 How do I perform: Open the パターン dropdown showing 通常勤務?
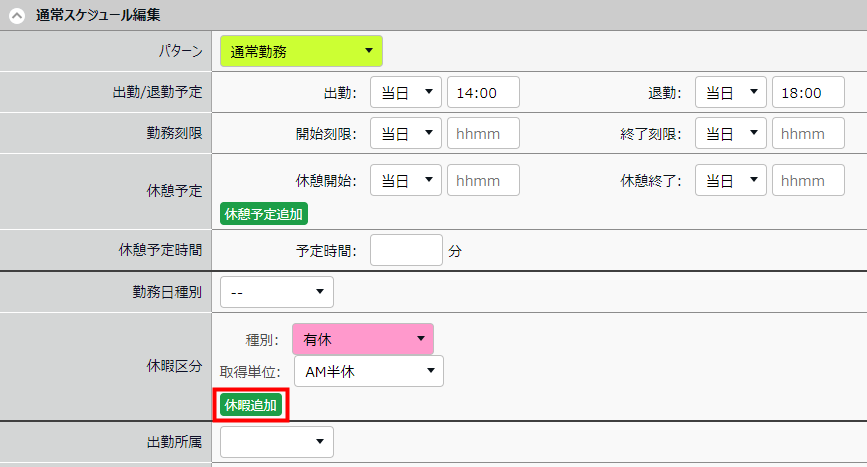pyautogui.click(x=301, y=51)
